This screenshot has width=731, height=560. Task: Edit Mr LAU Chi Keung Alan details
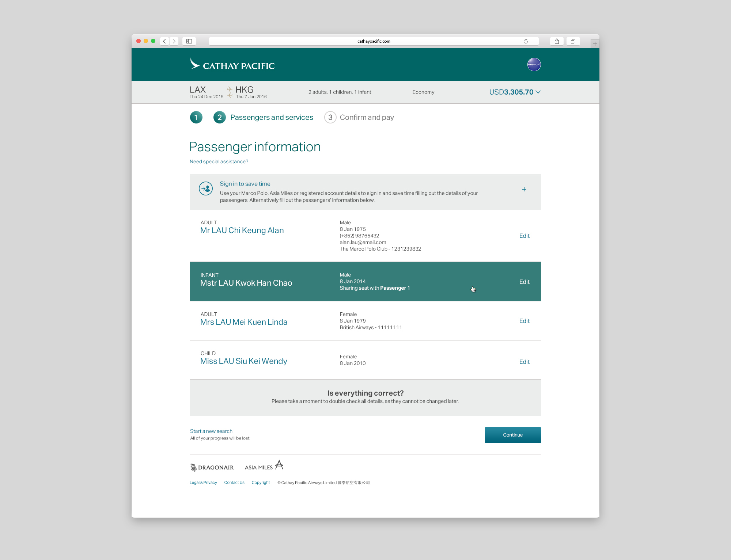(x=524, y=236)
